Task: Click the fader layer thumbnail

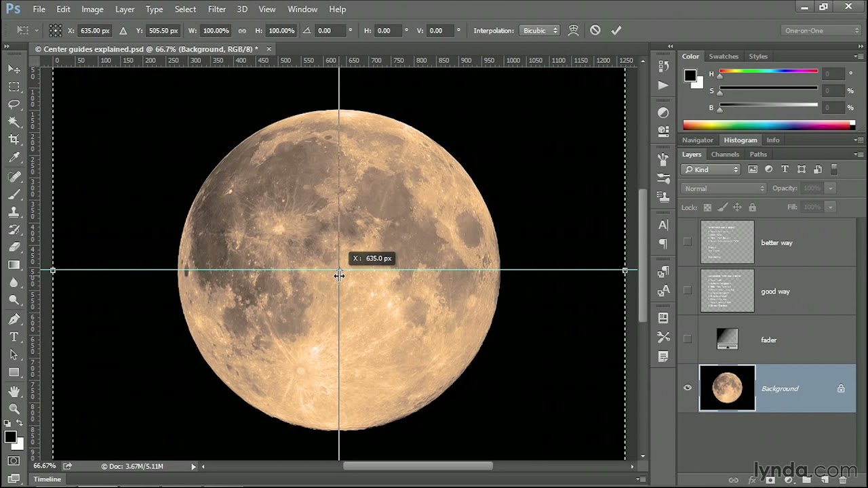Action: [727, 340]
